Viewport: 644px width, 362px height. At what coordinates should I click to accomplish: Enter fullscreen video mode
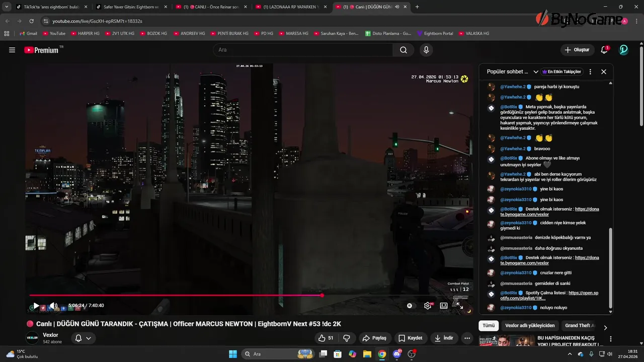coord(459,305)
